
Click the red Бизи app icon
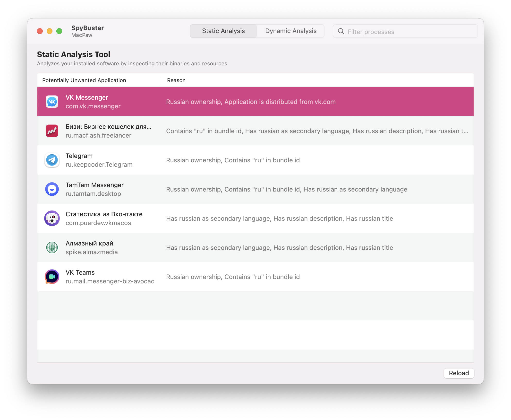click(x=52, y=131)
